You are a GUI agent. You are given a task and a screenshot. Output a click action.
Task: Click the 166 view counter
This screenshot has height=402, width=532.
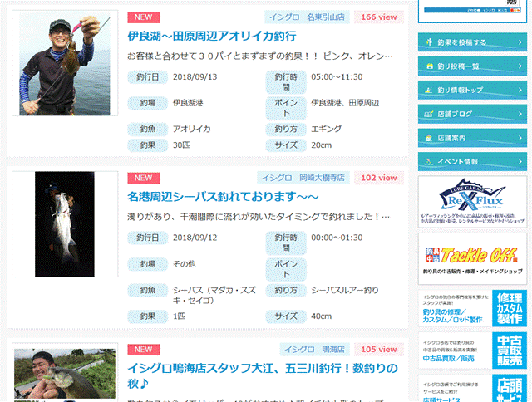pos(379,17)
